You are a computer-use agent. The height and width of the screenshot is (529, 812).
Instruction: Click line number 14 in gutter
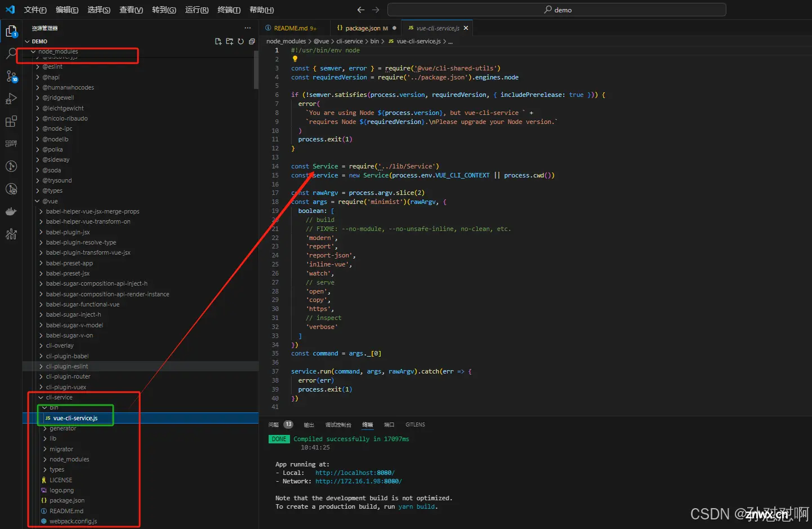pyautogui.click(x=275, y=166)
